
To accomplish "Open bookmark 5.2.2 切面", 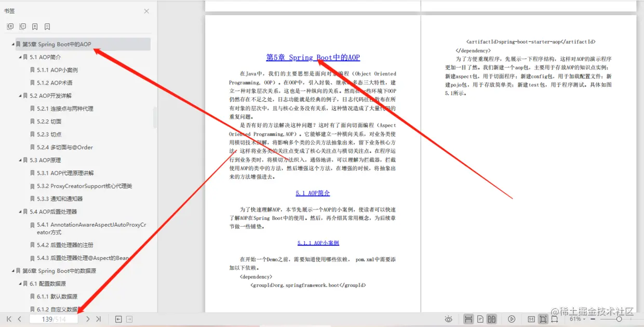I will (x=49, y=122).
